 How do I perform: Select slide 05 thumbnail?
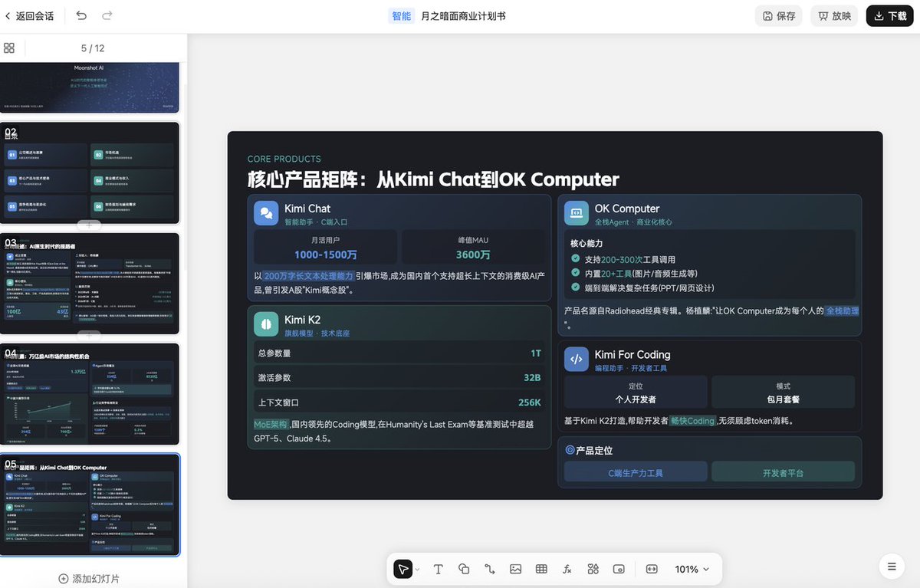click(x=90, y=504)
